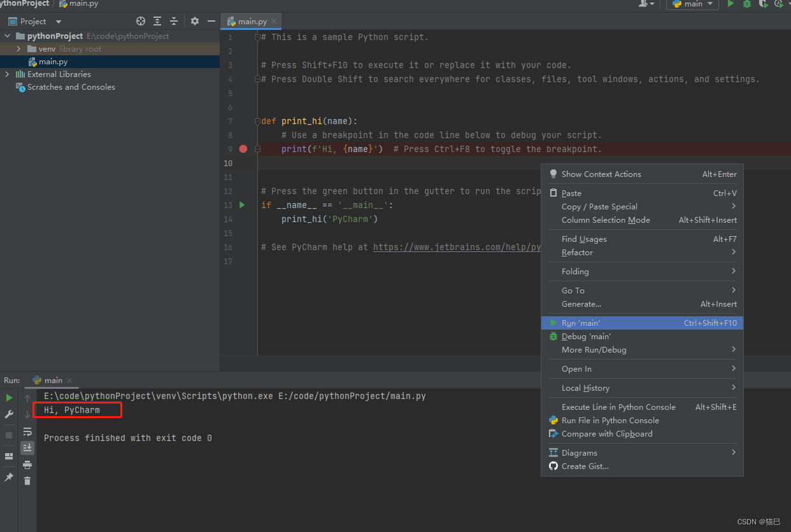Click lightbulb icon beside Show Context Actions
This screenshot has width=791, height=532.
coord(553,174)
